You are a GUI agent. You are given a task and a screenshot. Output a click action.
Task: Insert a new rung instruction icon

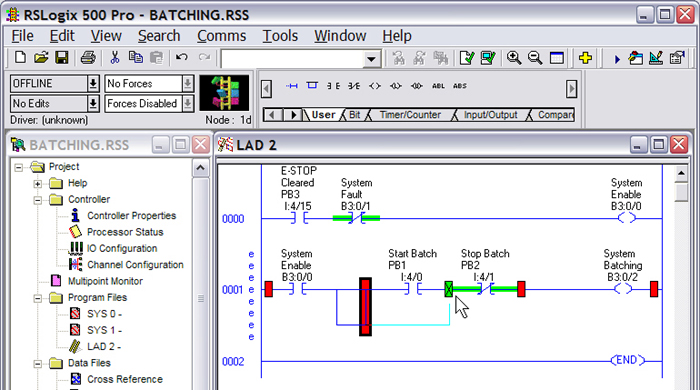[292, 86]
